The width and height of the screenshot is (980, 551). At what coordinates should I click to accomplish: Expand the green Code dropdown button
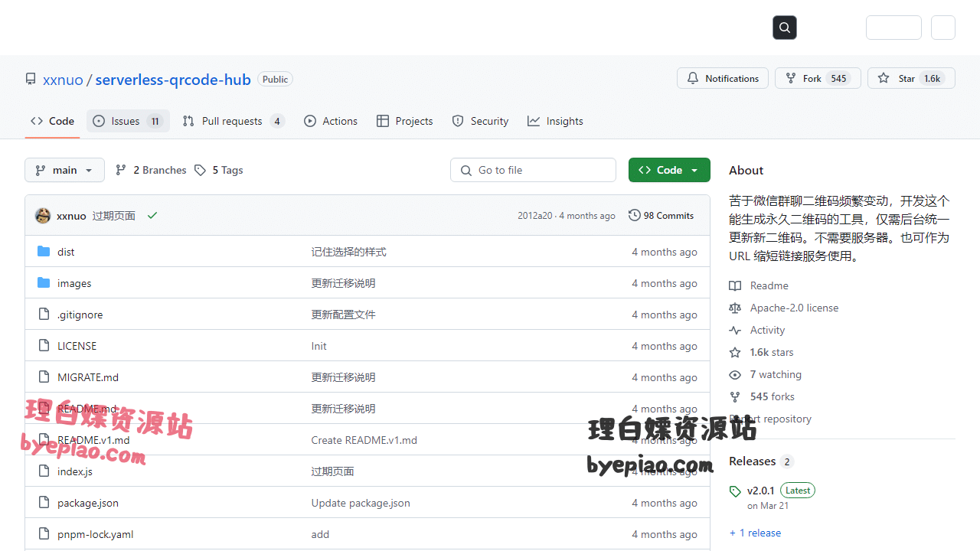(669, 170)
